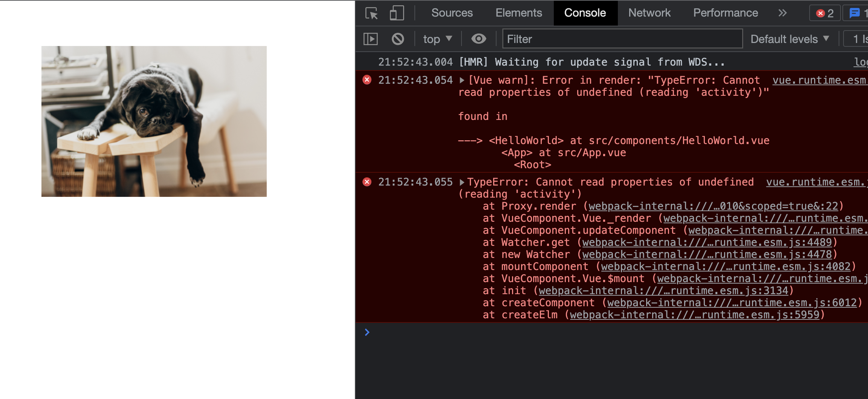Viewport: 868px width, 399px height.
Task: Open the VueComponent.Vue.$mount source link
Action: [763, 279]
